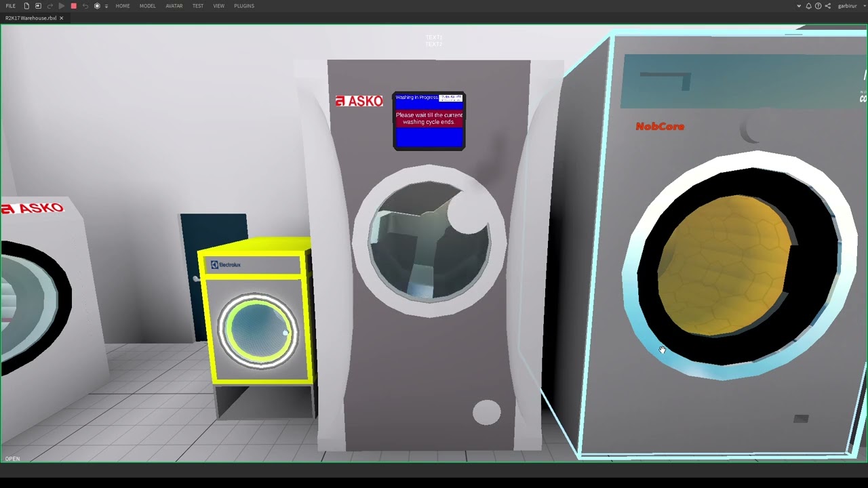Click the washing in progress display screen

coord(429,121)
